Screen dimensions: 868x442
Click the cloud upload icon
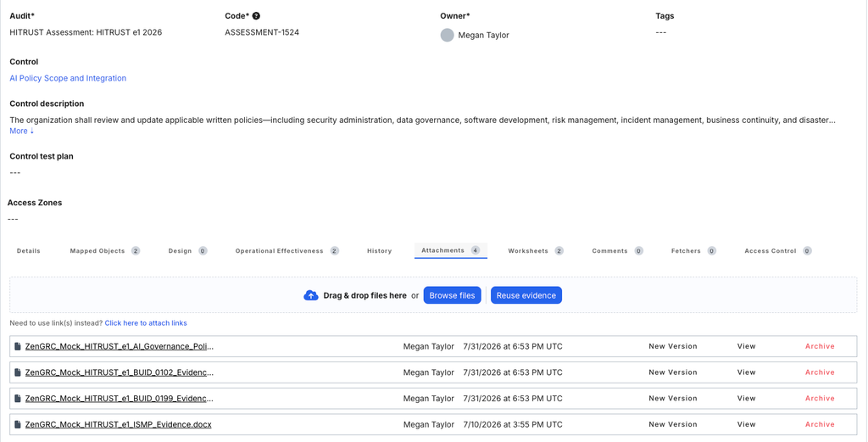(311, 296)
